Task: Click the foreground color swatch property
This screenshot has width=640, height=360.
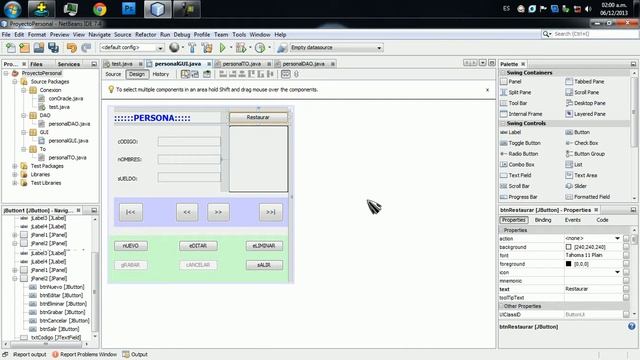Action: coord(568,264)
